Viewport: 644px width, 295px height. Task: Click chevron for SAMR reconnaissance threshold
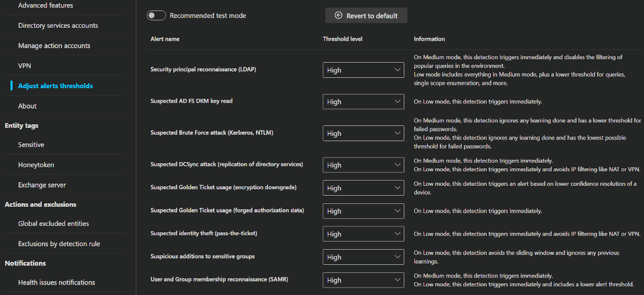(397, 279)
